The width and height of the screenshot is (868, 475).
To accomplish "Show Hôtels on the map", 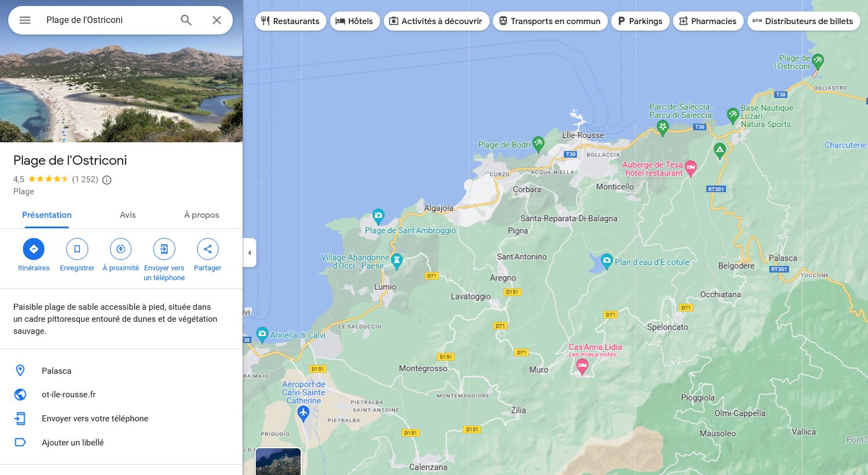I will click(354, 21).
